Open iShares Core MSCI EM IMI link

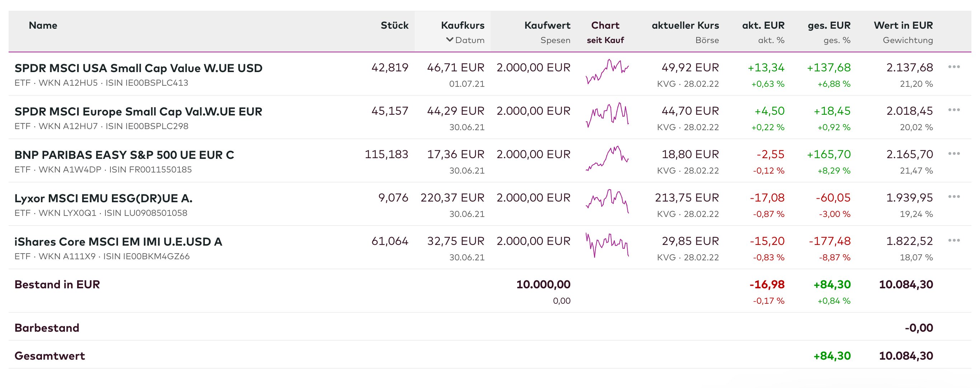click(118, 242)
